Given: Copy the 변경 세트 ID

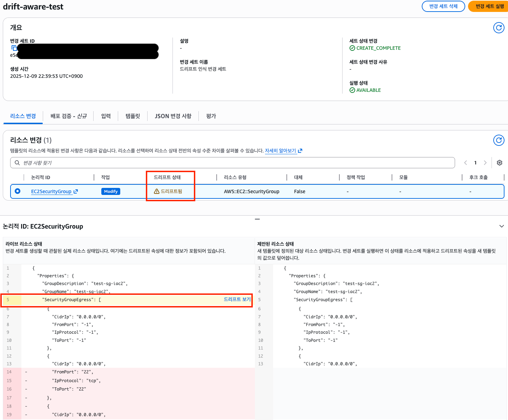Looking at the screenshot, I should pyautogui.click(x=14, y=48).
